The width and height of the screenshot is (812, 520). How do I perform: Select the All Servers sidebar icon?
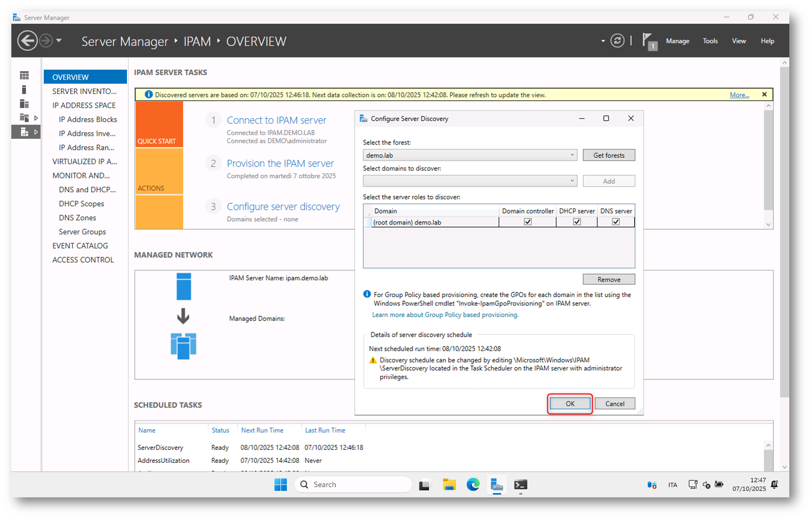pyautogui.click(x=24, y=104)
